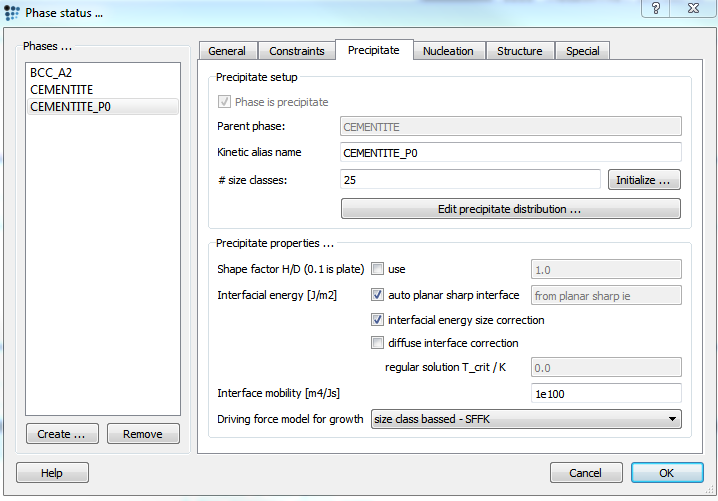Uncheck auto planar sharp interface

[378, 295]
